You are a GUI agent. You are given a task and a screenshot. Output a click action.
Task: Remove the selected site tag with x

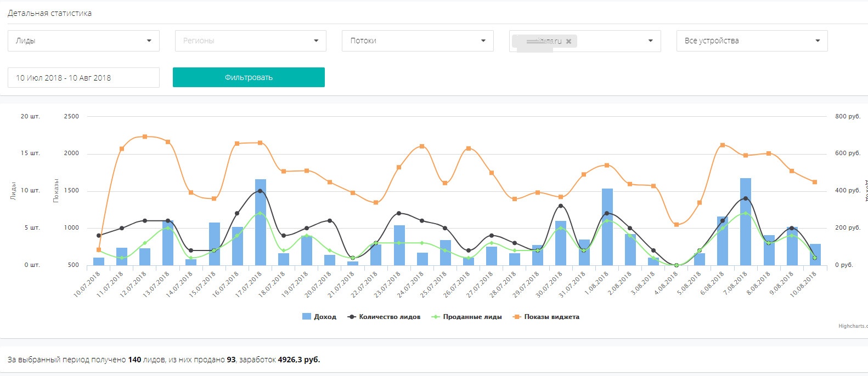(x=568, y=41)
